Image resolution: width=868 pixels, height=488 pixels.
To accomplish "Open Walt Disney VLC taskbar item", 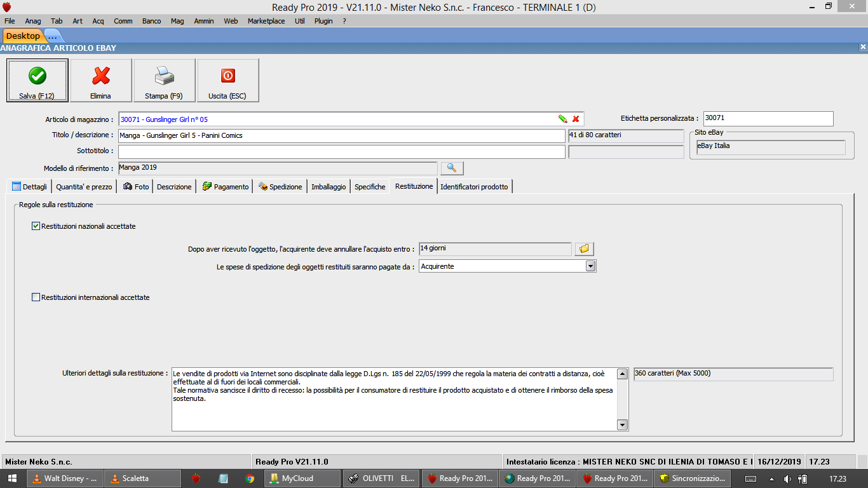I will pos(64,478).
